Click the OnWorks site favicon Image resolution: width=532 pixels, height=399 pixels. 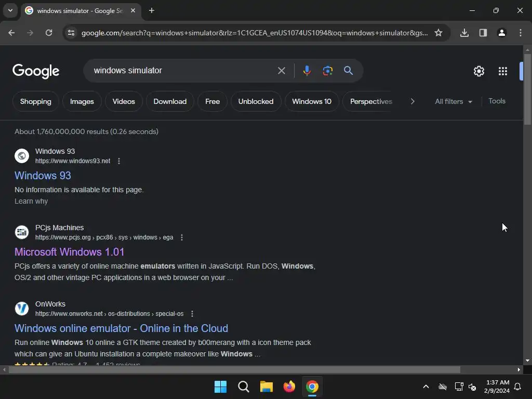coord(22,309)
